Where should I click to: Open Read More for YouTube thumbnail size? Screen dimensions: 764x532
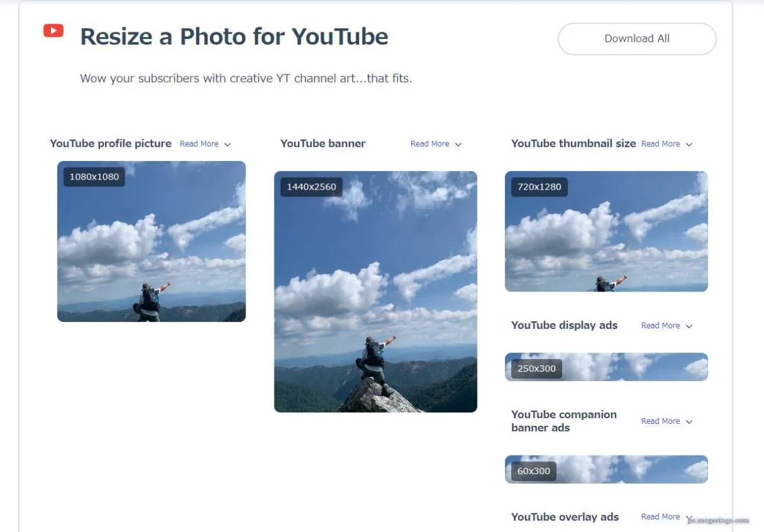[660, 144]
